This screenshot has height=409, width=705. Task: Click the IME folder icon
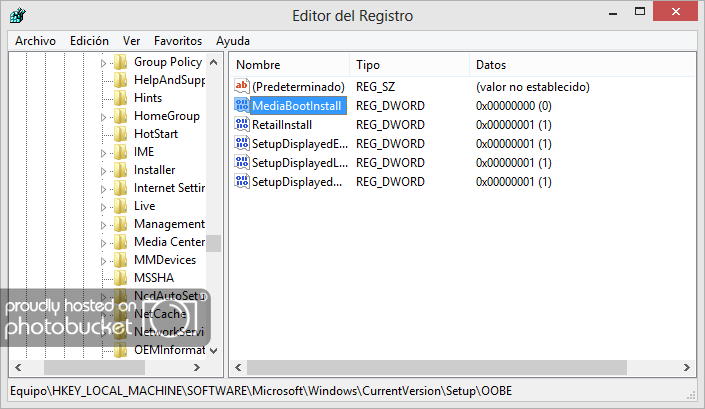coord(120,152)
